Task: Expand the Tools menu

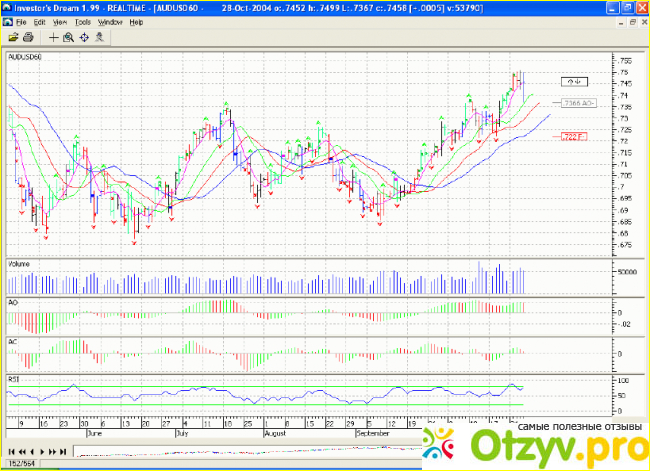Action: (82, 21)
